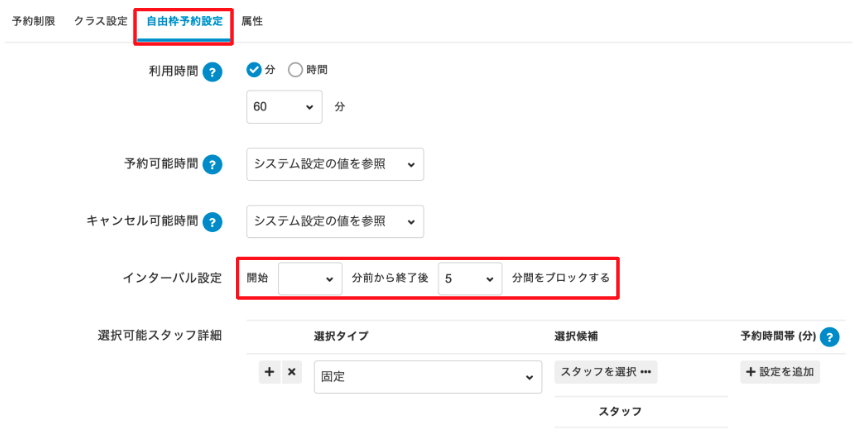Remove the staff row with the x icon
854x437 pixels.
(292, 372)
